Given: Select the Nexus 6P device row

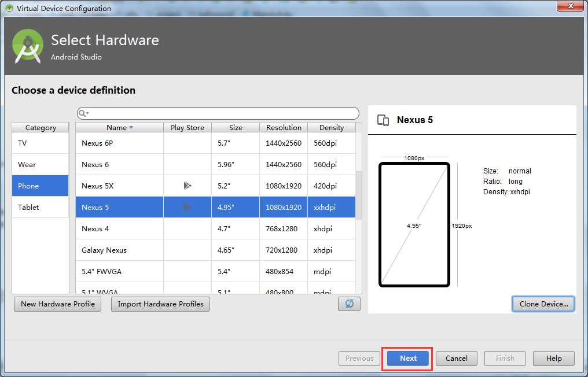Looking at the screenshot, I should click(216, 143).
